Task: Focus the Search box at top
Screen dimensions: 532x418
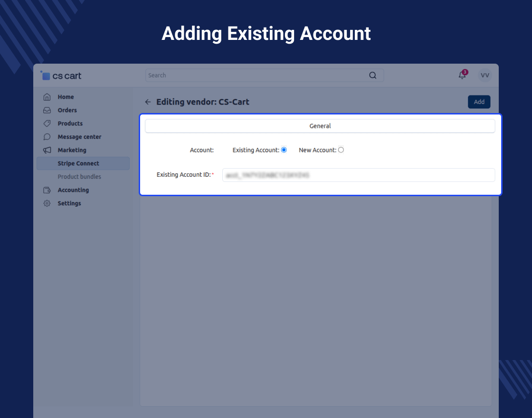Action: pos(256,75)
